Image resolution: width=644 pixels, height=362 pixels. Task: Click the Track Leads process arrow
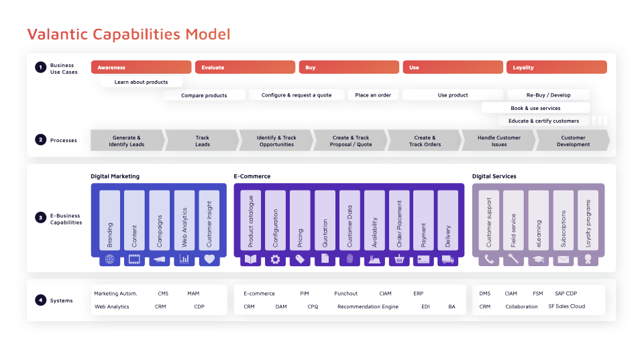[x=202, y=141]
